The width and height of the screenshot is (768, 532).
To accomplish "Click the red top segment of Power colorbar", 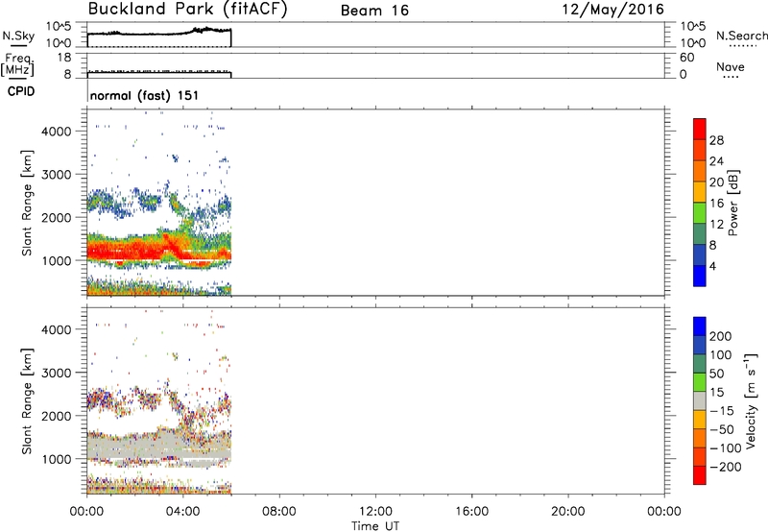I will [x=700, y=129].
